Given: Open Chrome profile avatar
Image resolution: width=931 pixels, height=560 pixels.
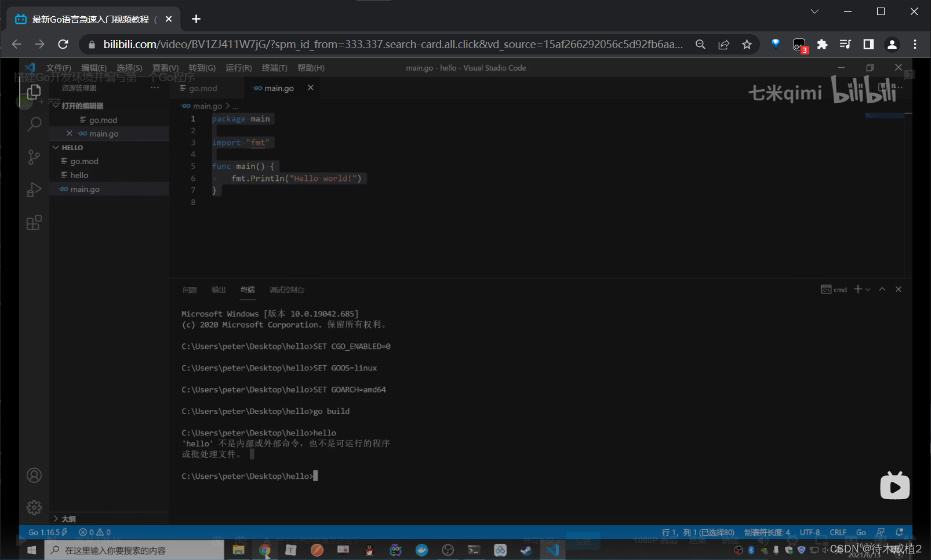Looking at the screenshot, I should tap(892, 45).
